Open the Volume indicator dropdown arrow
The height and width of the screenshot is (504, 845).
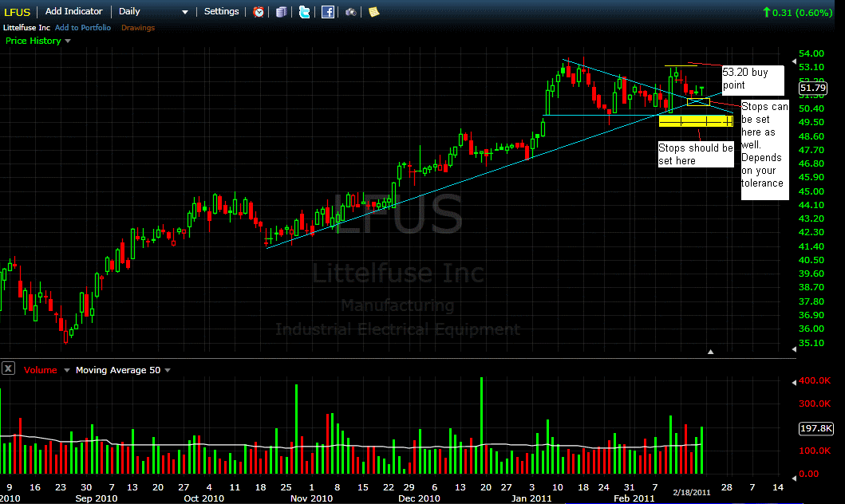[67, 371]
